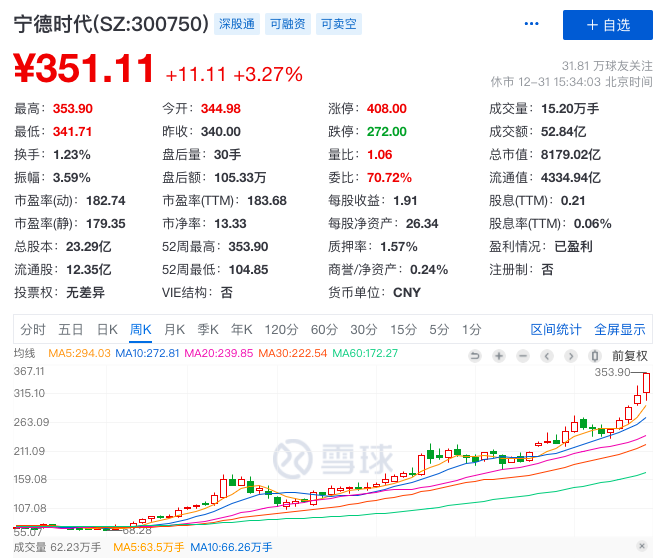Screen dimensions: 668x558
Task: Click the chart reset (undo) icon
Action: (x=475, y=355)
